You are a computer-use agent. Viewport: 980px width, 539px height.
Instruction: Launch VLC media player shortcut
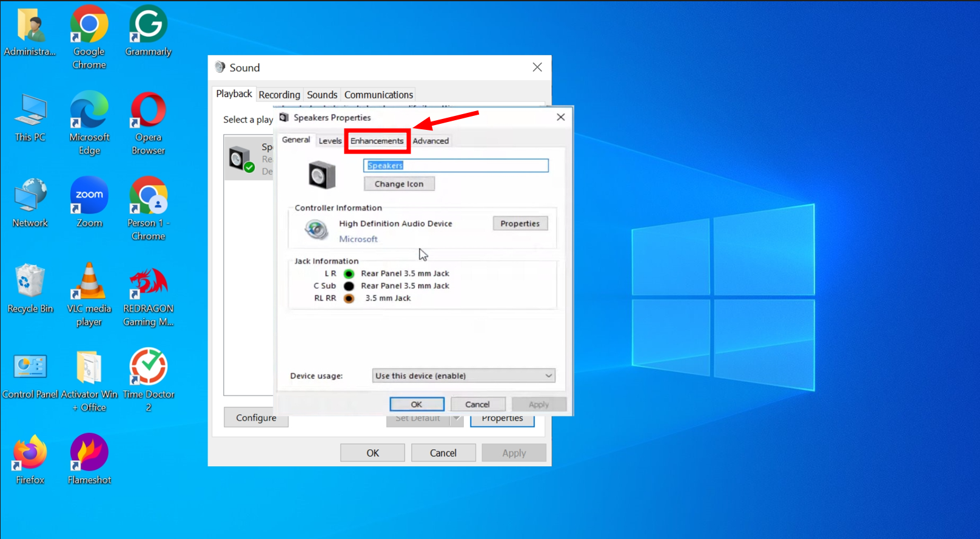(x=89, y=296)
